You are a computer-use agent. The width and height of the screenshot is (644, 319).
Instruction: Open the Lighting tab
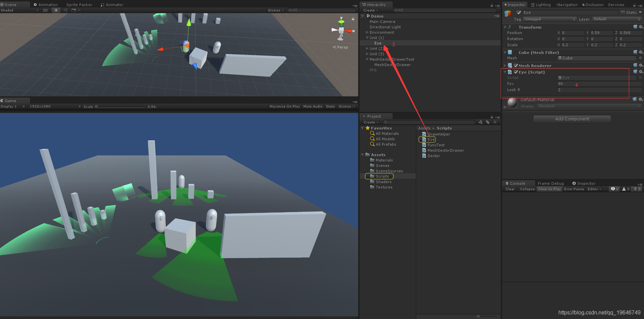tap(541, 5)
